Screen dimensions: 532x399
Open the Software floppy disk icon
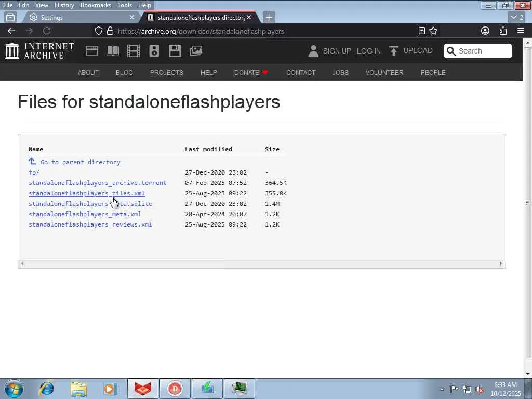click(175, 51)
